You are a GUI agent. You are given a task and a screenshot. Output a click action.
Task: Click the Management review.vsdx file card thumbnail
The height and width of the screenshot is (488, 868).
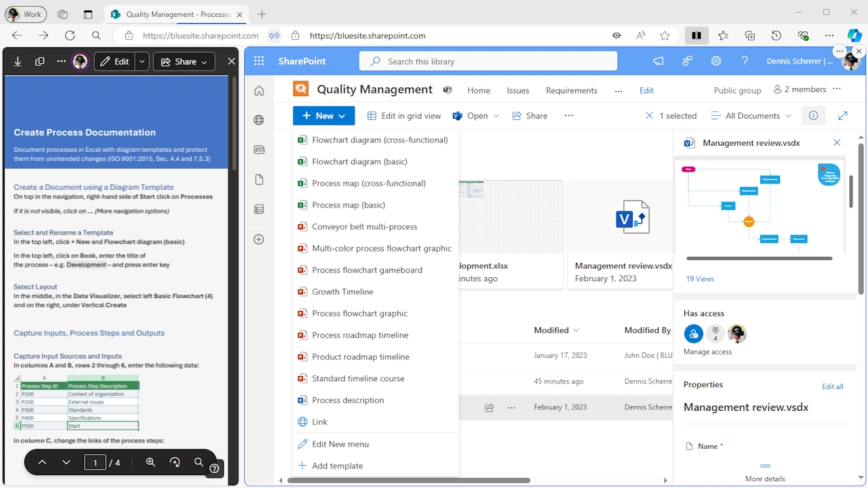[632, 217]
